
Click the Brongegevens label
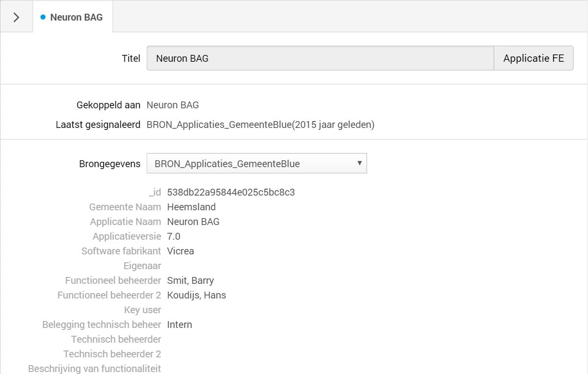tap(109, 164)
